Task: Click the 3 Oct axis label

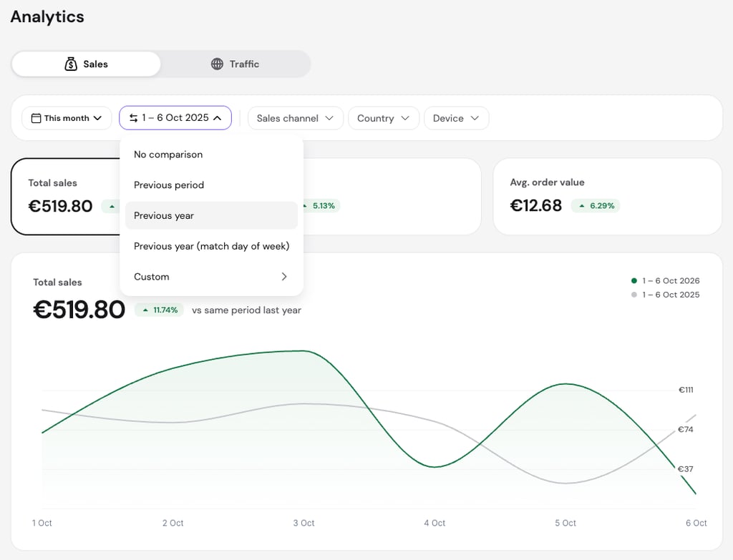Action: 304,523
